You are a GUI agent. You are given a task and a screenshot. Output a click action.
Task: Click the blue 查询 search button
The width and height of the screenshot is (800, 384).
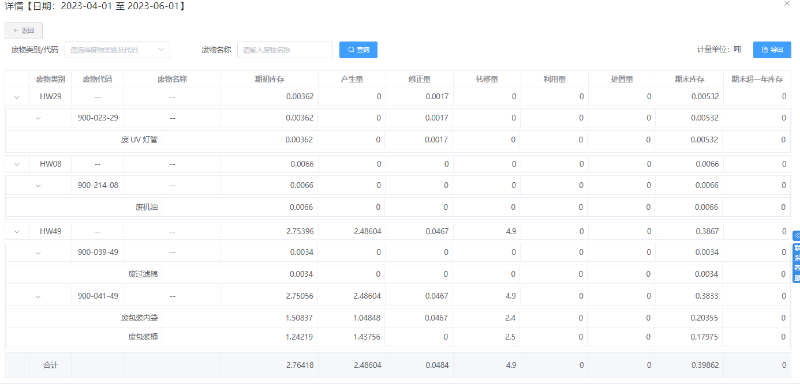358,50
